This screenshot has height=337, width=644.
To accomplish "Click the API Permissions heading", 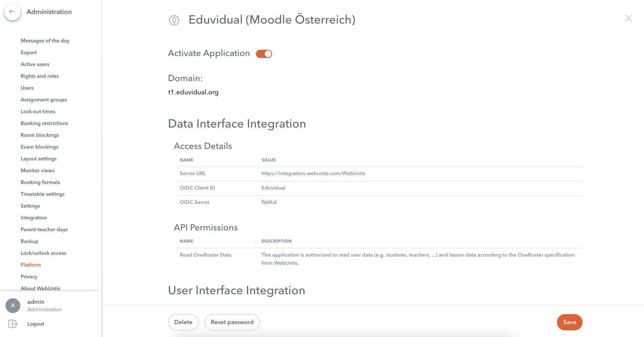I will click(206, 227).
